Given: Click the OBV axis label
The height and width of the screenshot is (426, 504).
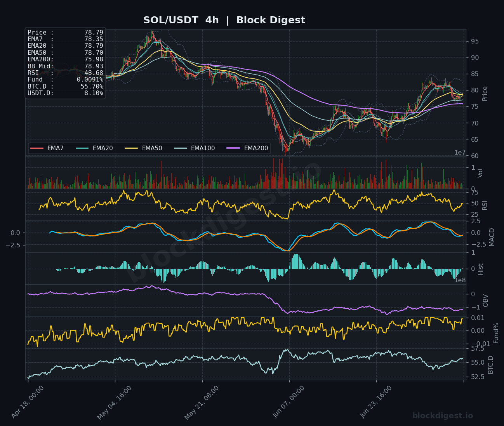Looking at the screenshot, I should click(485, 301).
